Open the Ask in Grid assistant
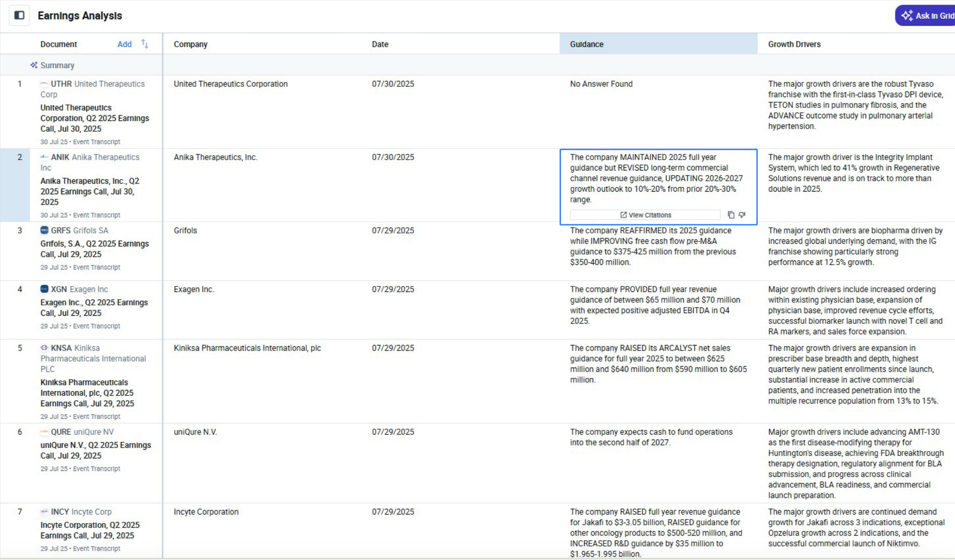Image resolution: width=955 pixels, height=560 pixels. [x=926, y=16]
